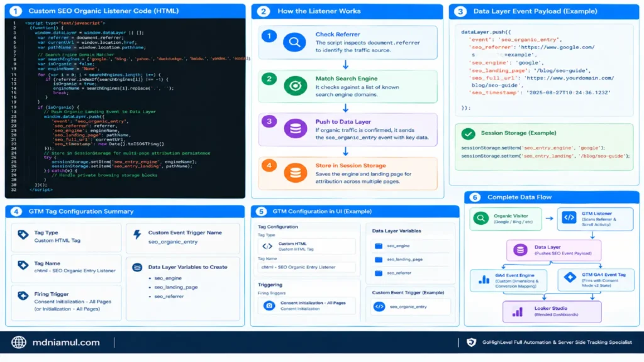This screenshot has width=644, height=362.
Task: Click the GTM Tag Configuration Summary heading
Action: point(81,211)
